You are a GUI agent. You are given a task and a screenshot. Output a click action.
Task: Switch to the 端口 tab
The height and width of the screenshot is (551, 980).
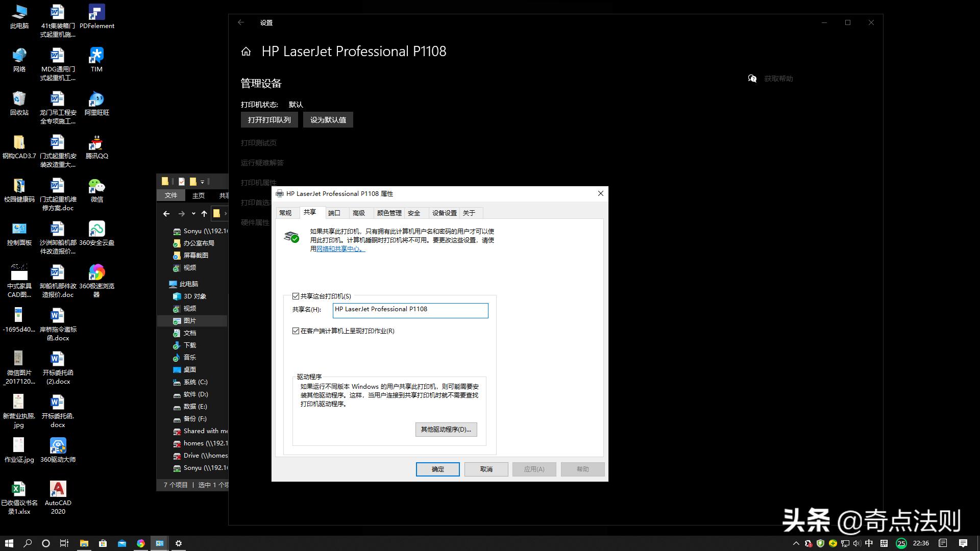tap(334, 213)
